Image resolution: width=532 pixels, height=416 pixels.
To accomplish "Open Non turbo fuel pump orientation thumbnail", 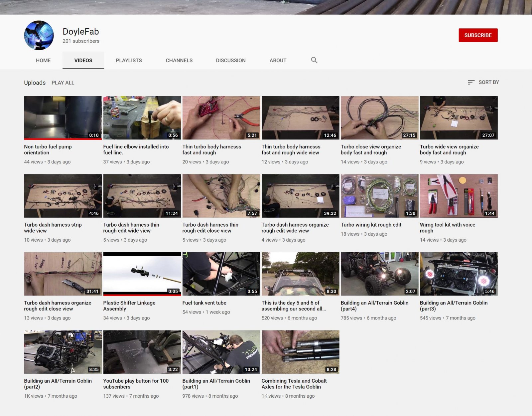I will [x=63, y=118].
